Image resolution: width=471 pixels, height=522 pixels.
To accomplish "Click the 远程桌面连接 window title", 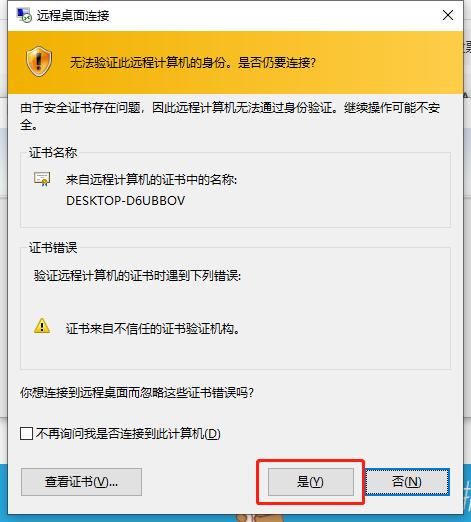I will (73, 15).
